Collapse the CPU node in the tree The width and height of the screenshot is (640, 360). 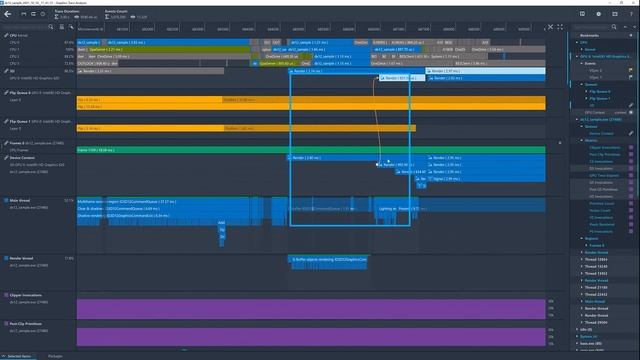(577, 42)
